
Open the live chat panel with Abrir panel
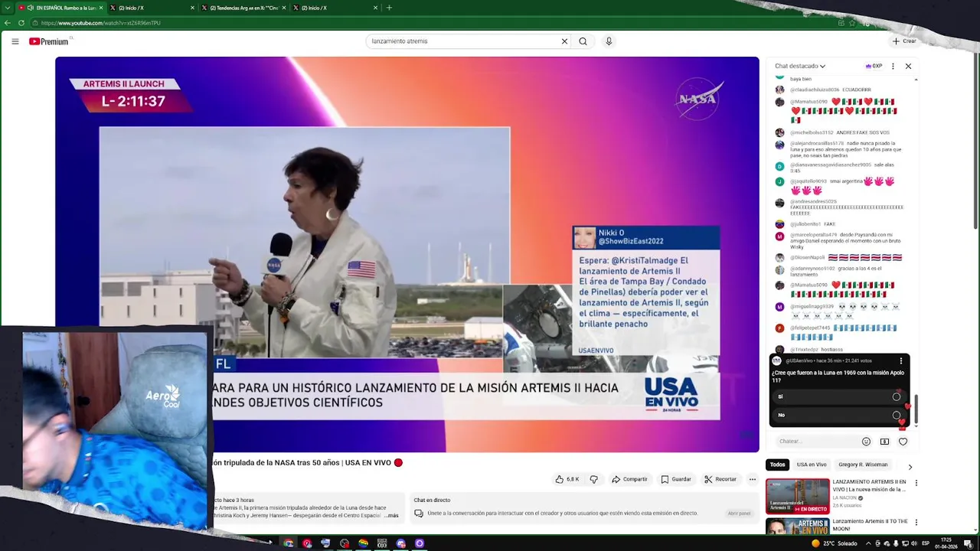739,514
